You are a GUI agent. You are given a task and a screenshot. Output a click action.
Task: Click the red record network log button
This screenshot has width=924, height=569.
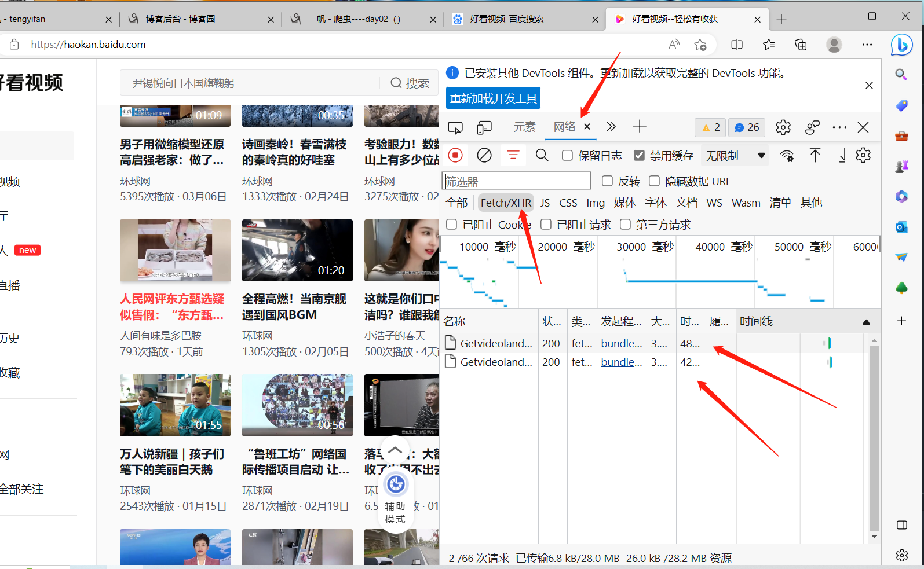455,155
